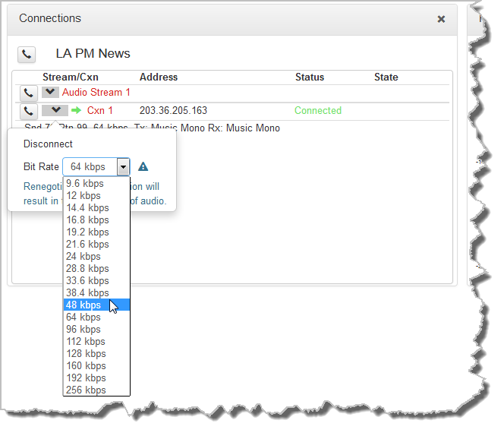
Task: Select 9.6 kbps bit rate
Action: [96, 183]
